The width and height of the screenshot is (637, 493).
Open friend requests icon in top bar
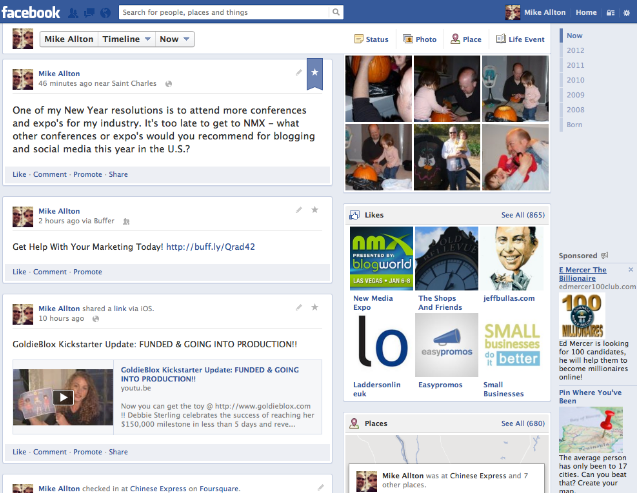(x=73, y=13)
